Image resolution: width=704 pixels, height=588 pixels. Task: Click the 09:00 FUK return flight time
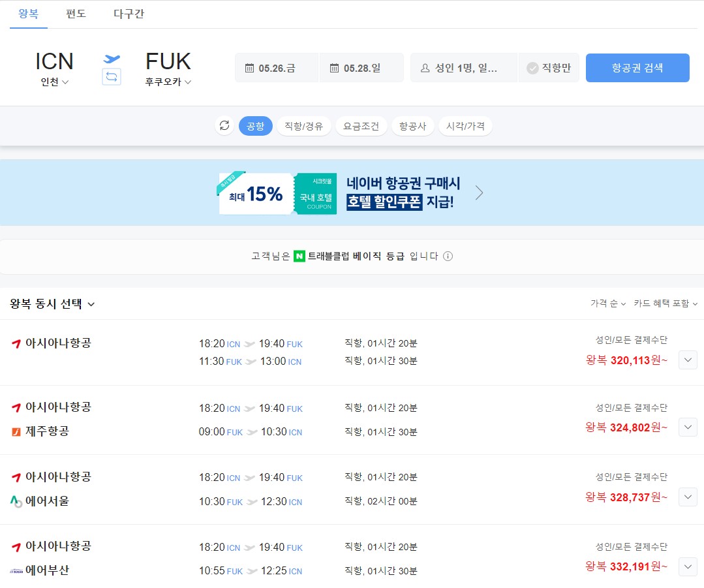coord(221,431)
